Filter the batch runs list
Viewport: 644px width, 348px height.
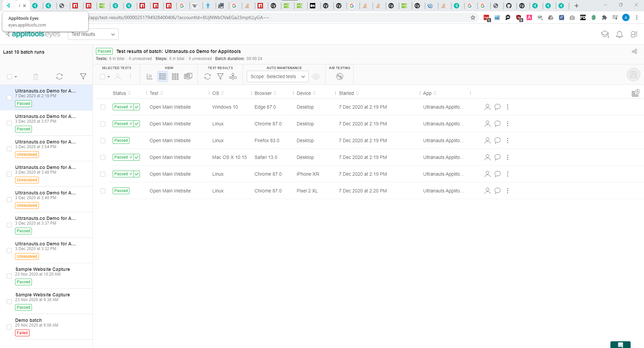83,76
